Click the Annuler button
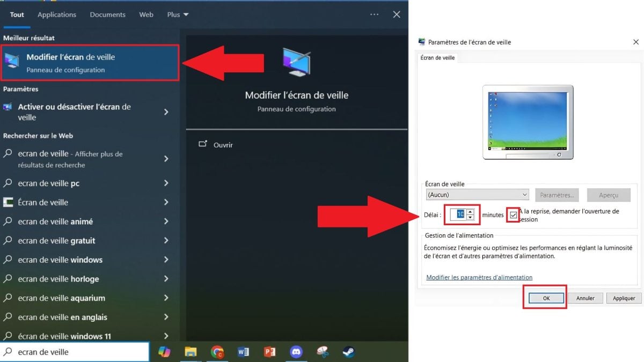644x362 pixels. point(585,298)
